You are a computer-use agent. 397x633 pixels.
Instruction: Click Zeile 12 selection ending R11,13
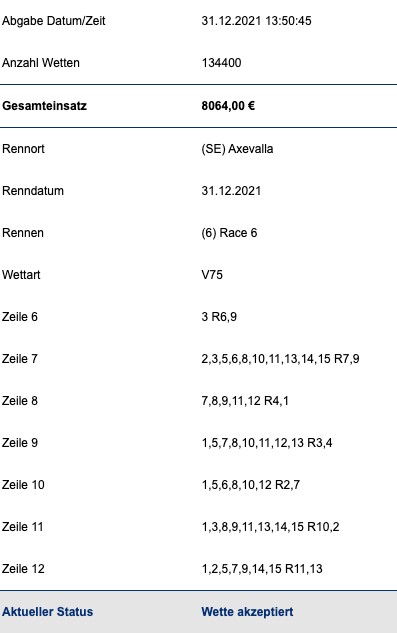(262, 569)
